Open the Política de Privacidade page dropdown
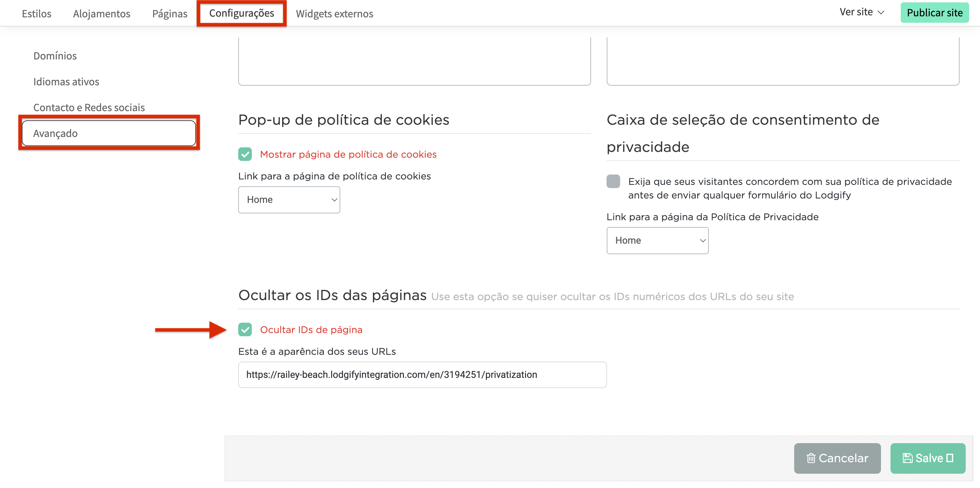980x488 pixels. coord(657,240)
